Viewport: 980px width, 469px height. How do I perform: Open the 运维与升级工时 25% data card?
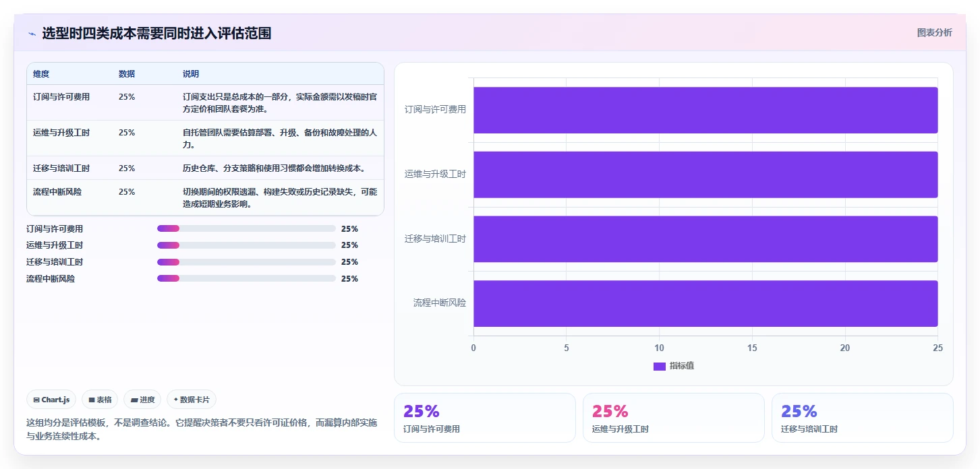tap(674, 418)
